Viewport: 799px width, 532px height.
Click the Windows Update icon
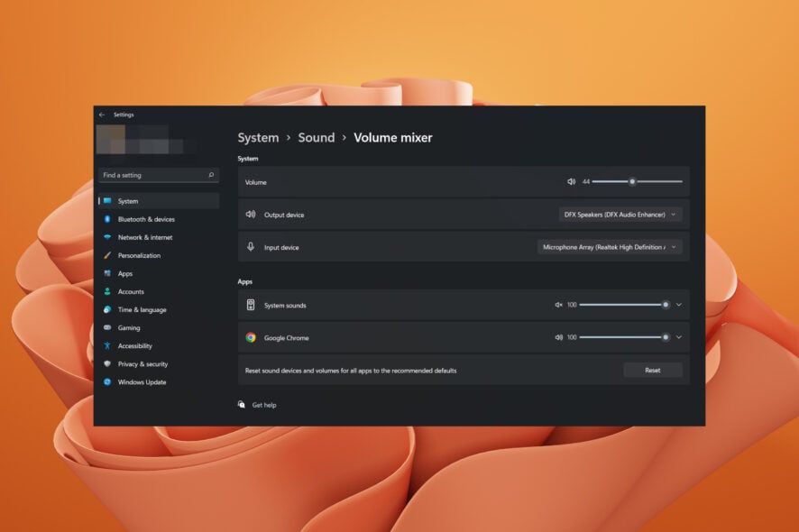point(107,381)
